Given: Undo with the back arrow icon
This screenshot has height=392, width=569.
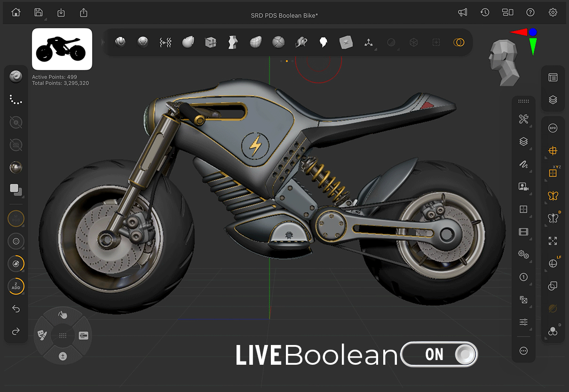Looking at the screenshot, I should pyautogui.click(x=16, y=309).
